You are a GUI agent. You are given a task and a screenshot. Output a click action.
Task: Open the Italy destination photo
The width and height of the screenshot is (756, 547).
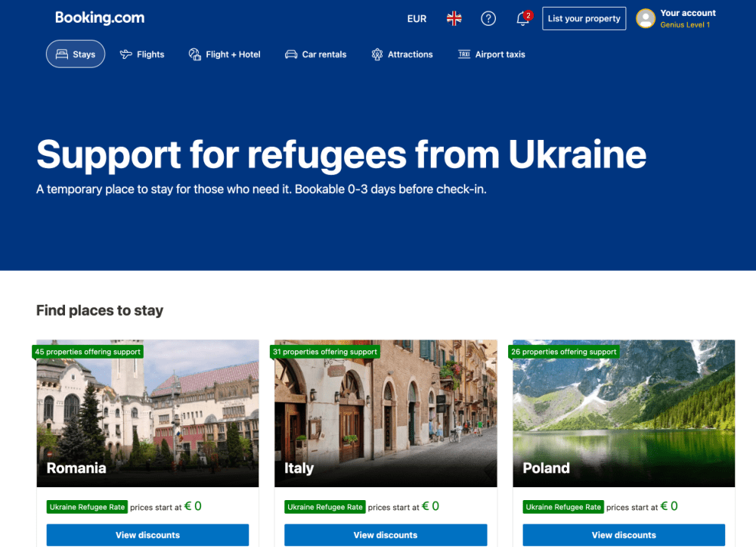386,413
